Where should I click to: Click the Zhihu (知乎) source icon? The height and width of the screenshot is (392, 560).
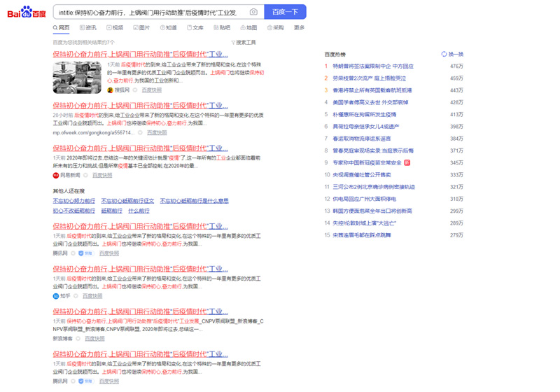click(x=56, y=296)
